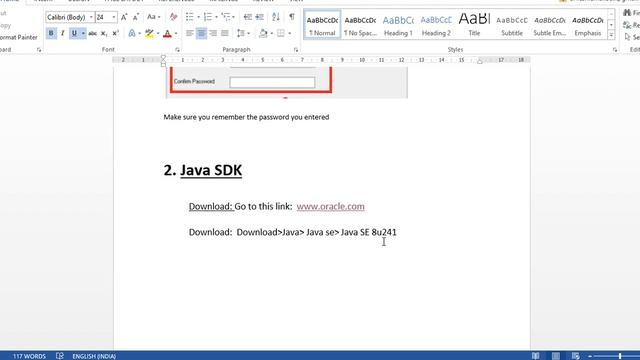
Task: Click the proofing errors status icon
Action: click(60, 356)
